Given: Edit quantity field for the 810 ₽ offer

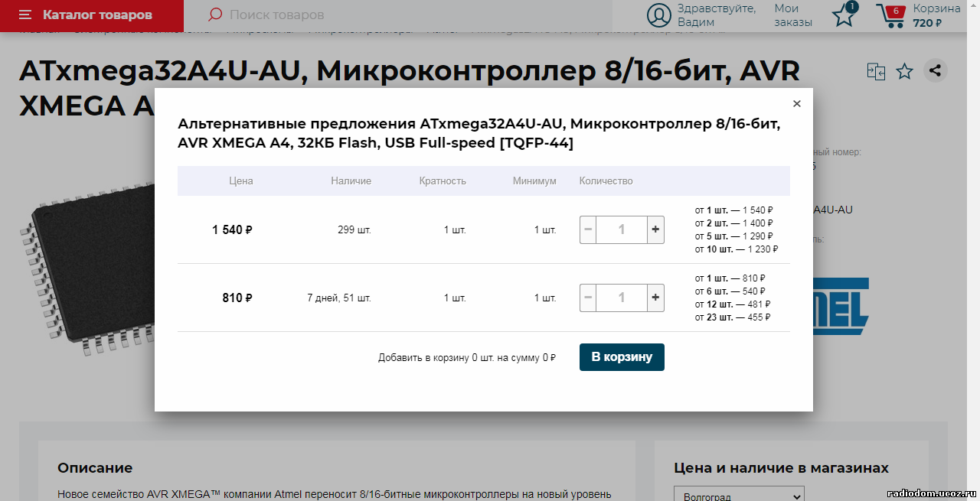Looking at the screenshot, I should point(622,298).
